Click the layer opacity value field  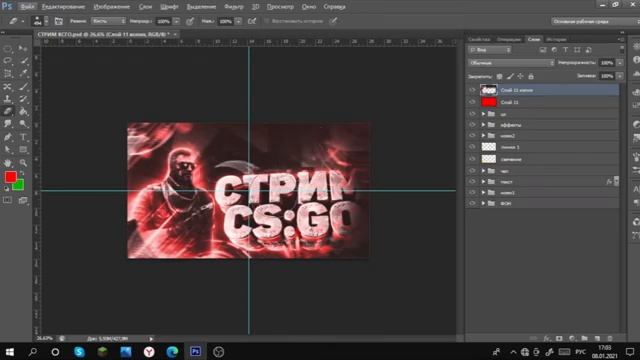[x=607, y=63]
